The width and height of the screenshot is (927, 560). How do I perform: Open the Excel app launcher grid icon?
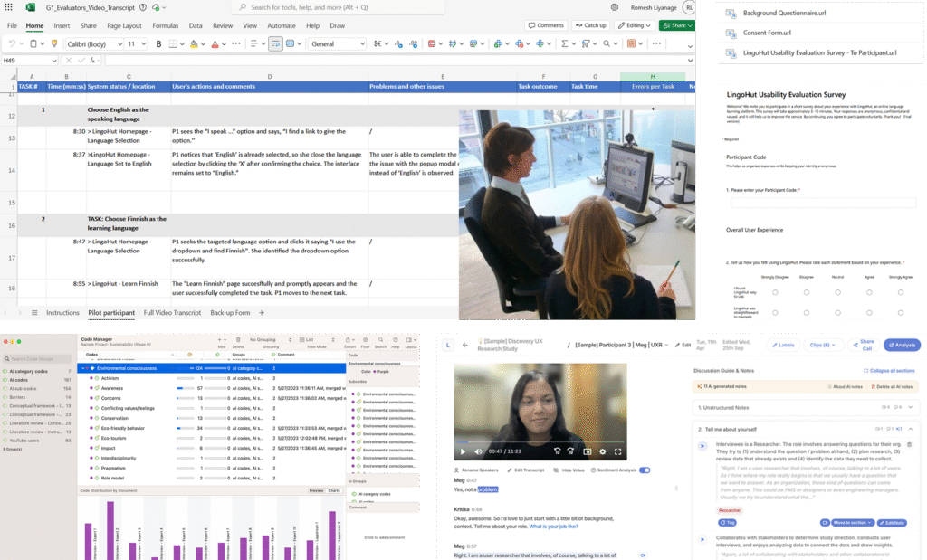pyautogui.click(x=8, y=7)
